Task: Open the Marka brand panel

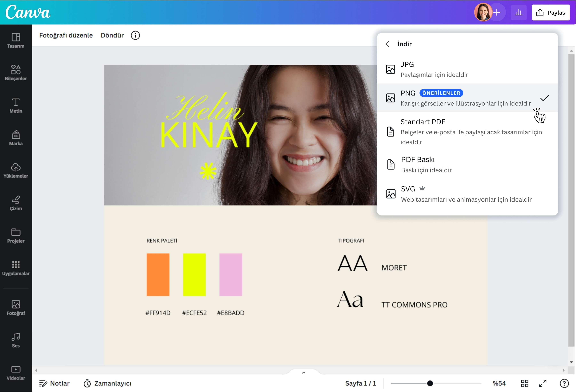Action: (16, 138)
